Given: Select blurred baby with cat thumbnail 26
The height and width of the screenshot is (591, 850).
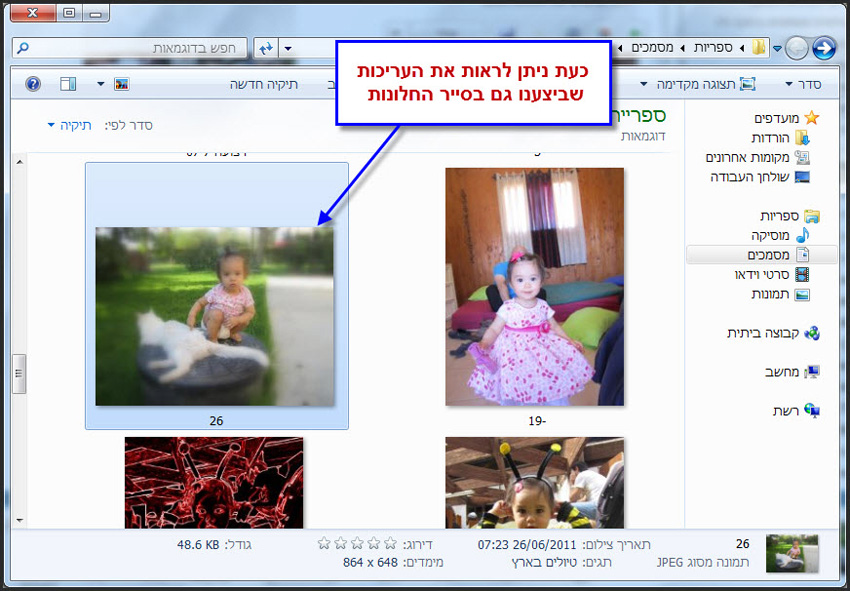Looking at the screenshot, I should (215, 317).
